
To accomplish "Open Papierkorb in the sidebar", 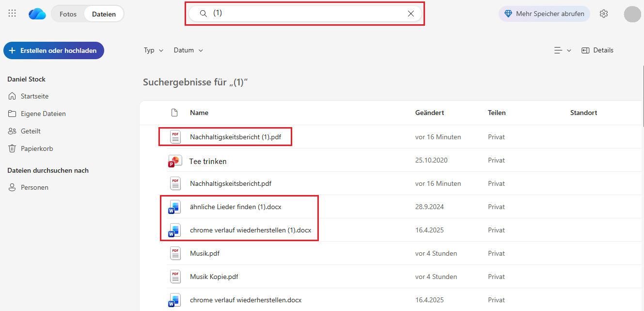I will [37, 149].
